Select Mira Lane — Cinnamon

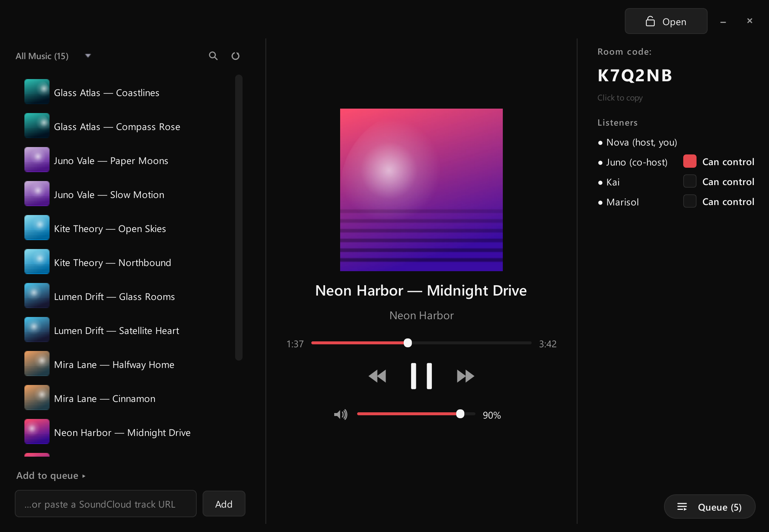pos(105,399)
